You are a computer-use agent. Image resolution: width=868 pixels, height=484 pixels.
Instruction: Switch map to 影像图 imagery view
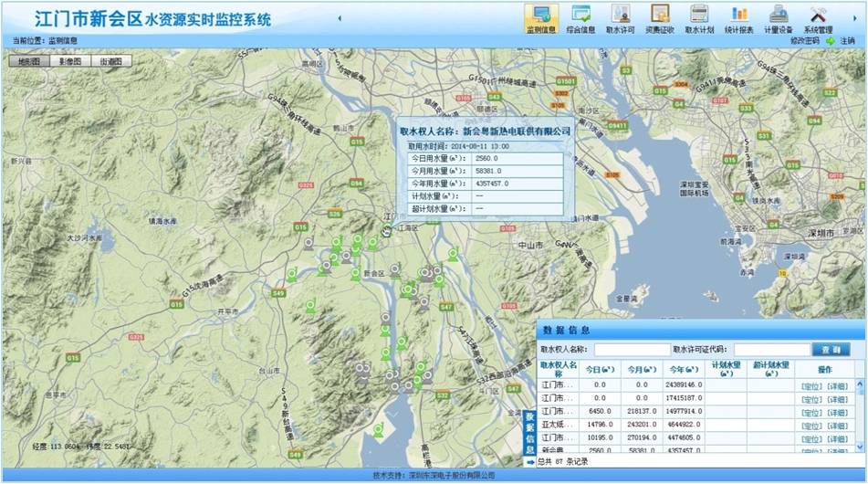(x=69, y=61)
